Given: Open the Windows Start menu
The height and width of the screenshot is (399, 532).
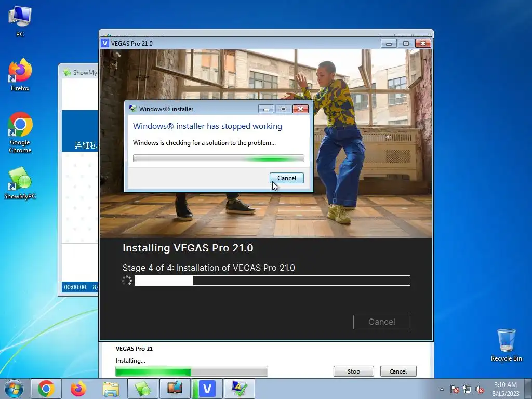Looking at the screenshot, I should [x=14, y=389].
